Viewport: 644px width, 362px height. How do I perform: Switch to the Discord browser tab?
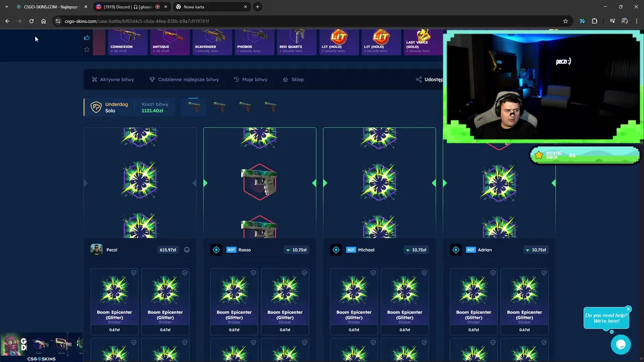pos(131,7)
